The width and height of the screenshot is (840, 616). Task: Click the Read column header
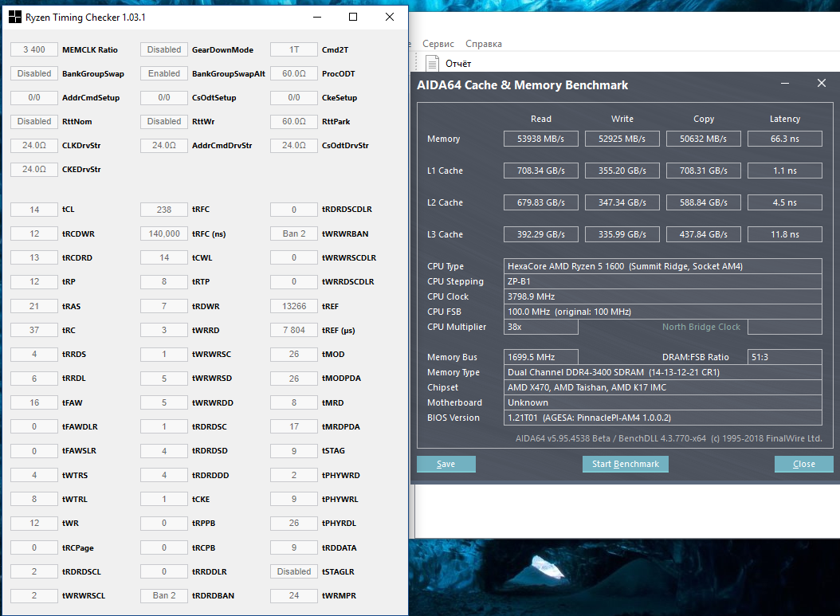coord(540,119)
